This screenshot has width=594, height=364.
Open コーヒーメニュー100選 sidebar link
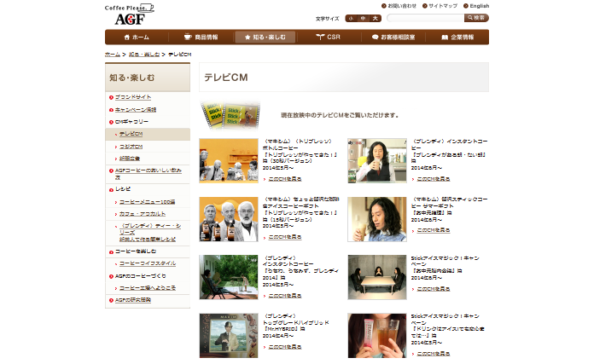click(x=148, y=202)
